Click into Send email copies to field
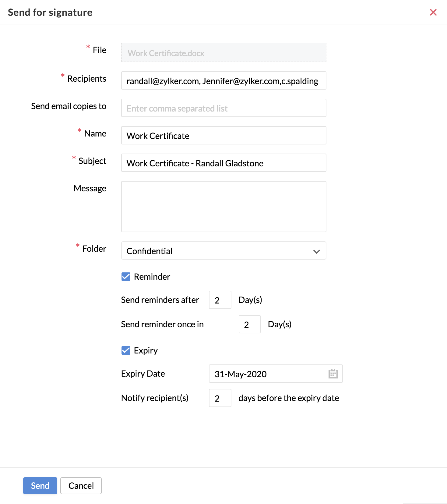The image size is (447, 504). coord(224,108)
